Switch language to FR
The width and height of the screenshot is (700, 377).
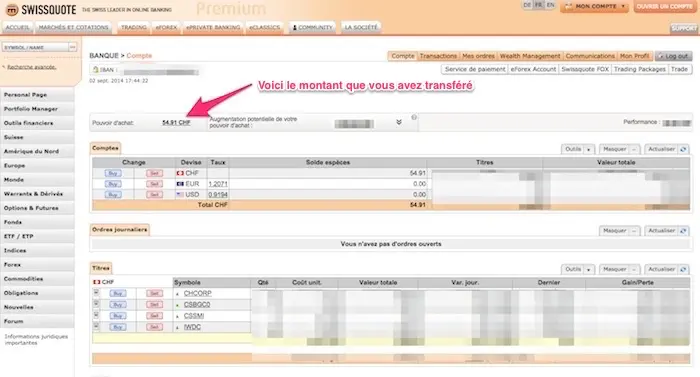coord(539,5)
